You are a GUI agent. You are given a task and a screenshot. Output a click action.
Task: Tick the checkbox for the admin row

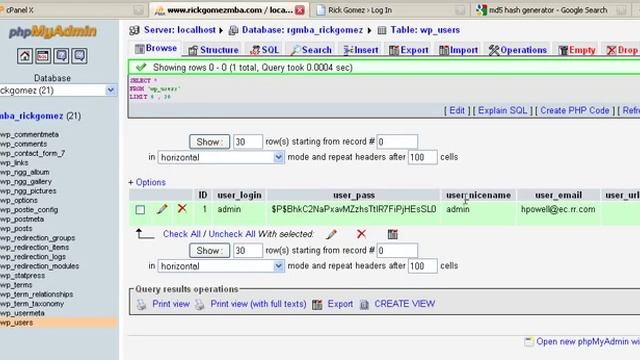pyautogui.click(x=140, y=210)
